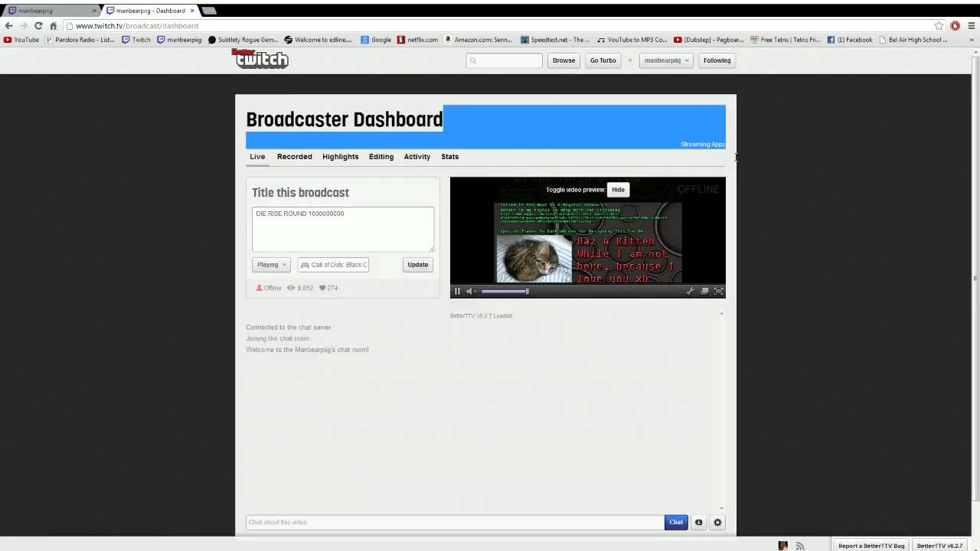Click the Update button
The height and width of the screenshot is (551, 980).
click(x=418, y=265)
